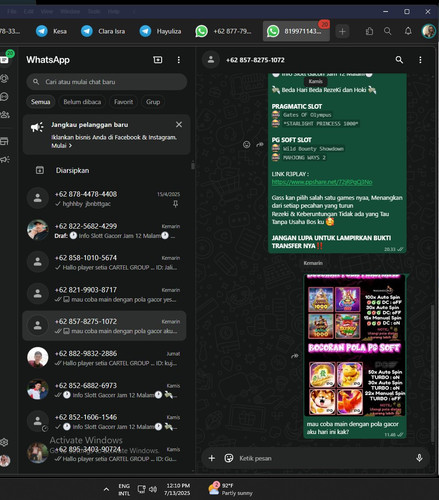
Task: Click the chat list scrollbar thumb
Action: tap(193, 165)
